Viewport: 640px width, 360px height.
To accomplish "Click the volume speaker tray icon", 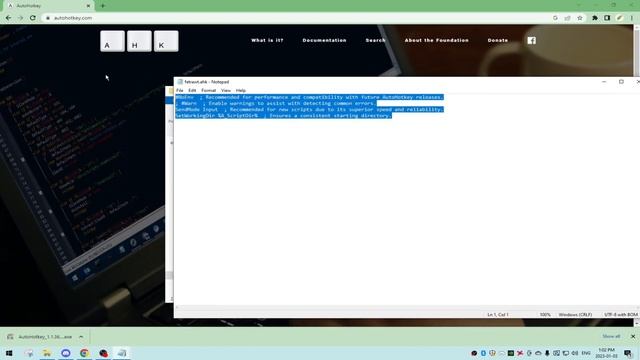I will [575, 353].
